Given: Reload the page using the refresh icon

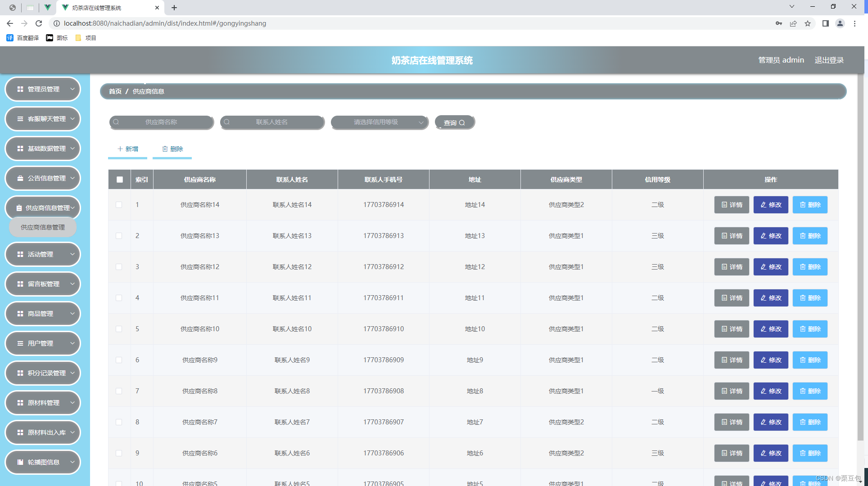Looking at the screenshot, I should pyautogui.click(x=39, y=23).
